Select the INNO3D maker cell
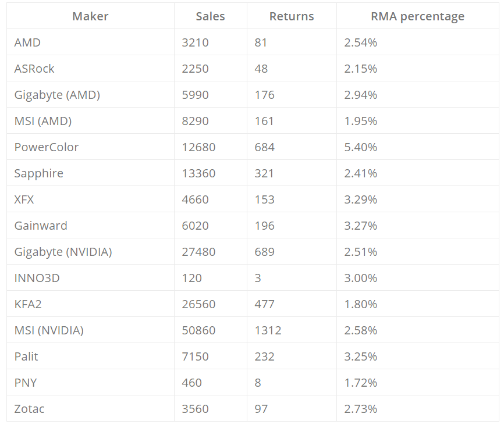This screenshot has width=504, height=428. click(37, 278)
